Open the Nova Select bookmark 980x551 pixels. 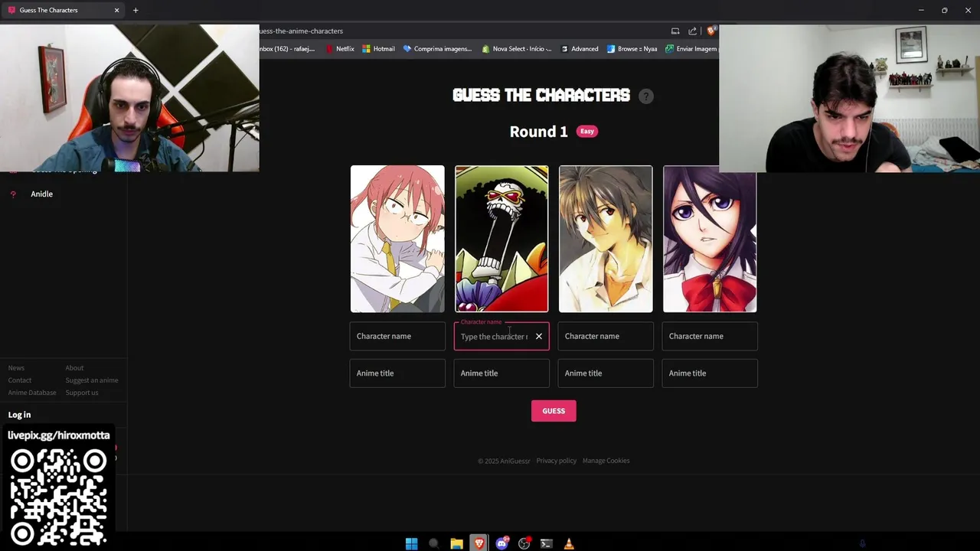point(517,49)
